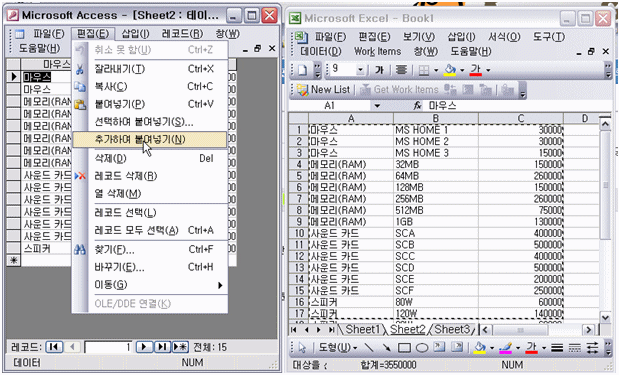Image resolution: width=619 pixels, height=375 pixels.
Task: Apply magenta line color in drawing toolbar
Action: [x=505, y=348]
